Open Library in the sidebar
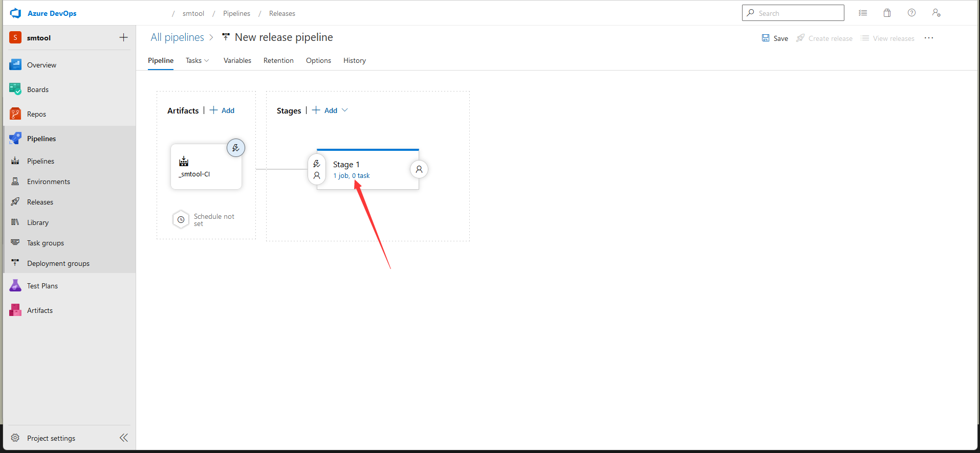This screenshot has width=980, height=453. coord(38,222)
